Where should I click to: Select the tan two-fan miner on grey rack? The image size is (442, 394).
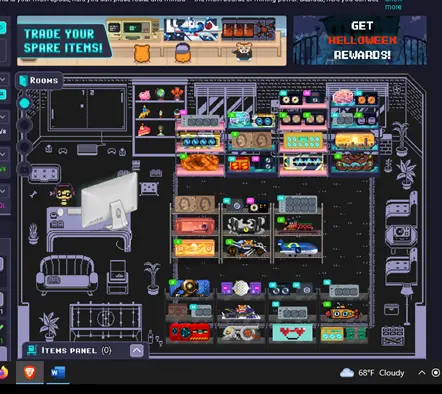coord(195,204)
